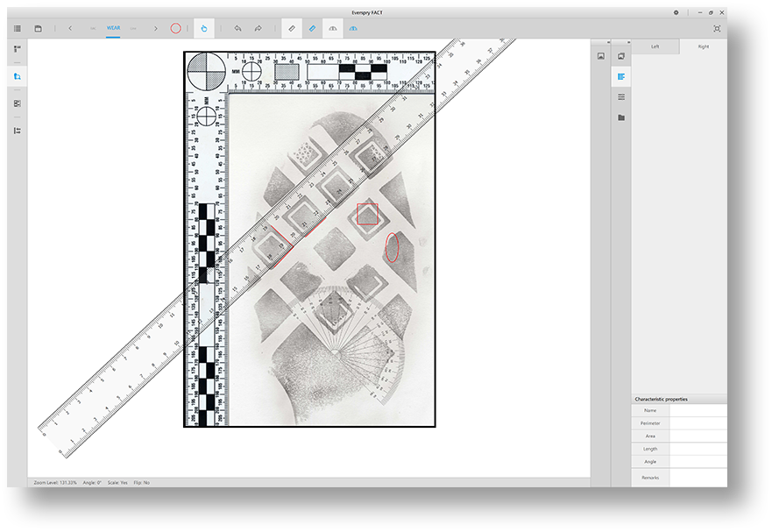772x532 pixels.
Task: Switch to the Right tab
Action: 703,46
